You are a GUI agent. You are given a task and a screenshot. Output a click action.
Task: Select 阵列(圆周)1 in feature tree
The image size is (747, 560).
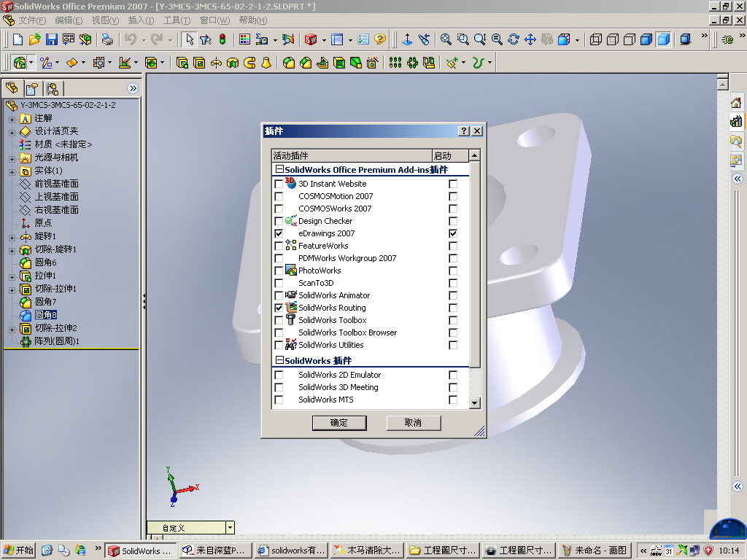tap(57, 341)
